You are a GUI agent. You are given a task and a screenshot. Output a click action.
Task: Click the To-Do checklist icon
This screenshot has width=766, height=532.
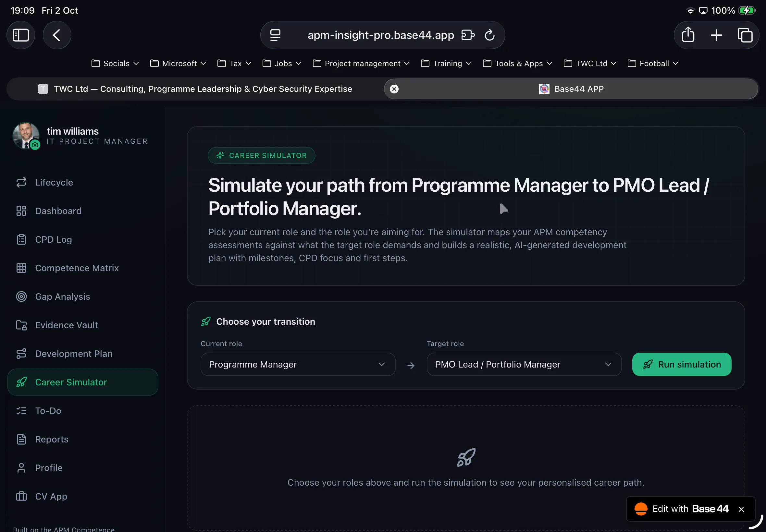point(21,411)
